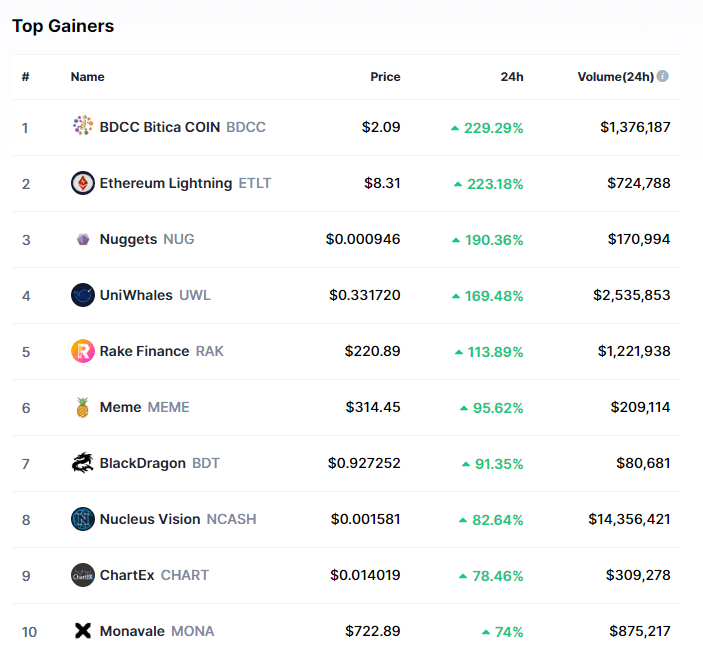Click the 190.36% change value
This screenshot has width=703, height=655.
click(x=494, y=240)
